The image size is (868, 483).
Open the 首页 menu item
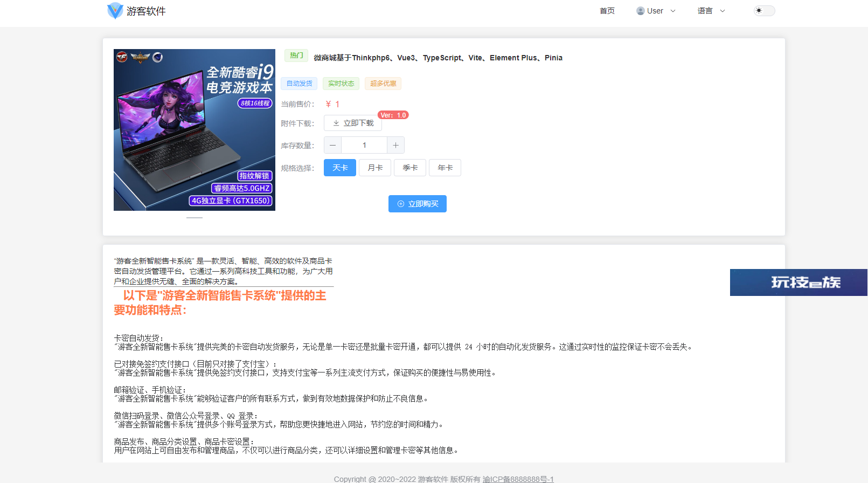click(607, 11)
